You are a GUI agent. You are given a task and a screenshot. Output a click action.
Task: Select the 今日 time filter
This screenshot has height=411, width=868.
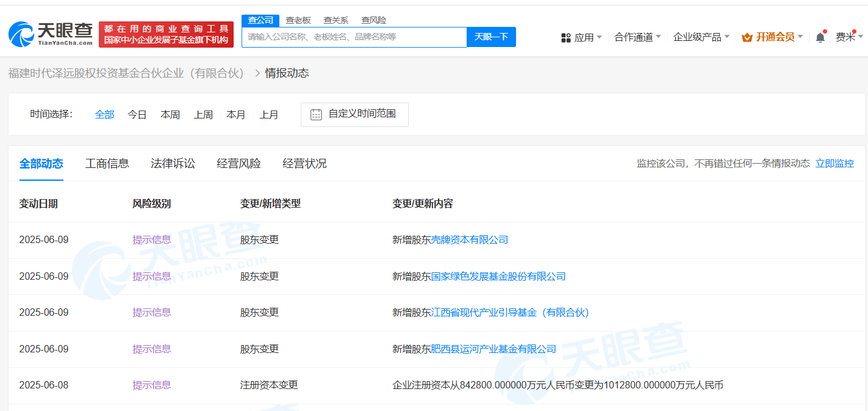coord(137,114)
